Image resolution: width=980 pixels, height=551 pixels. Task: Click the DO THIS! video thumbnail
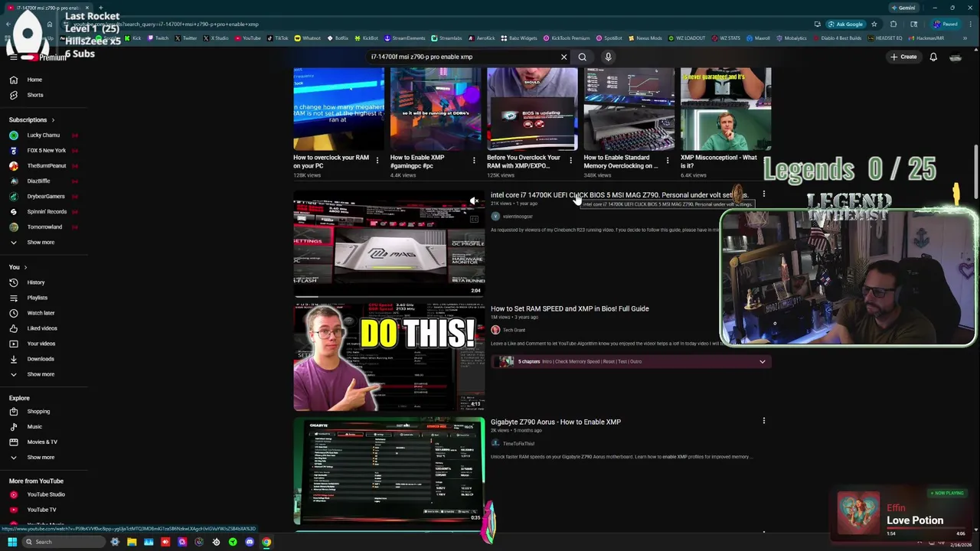tap(389, 358)
